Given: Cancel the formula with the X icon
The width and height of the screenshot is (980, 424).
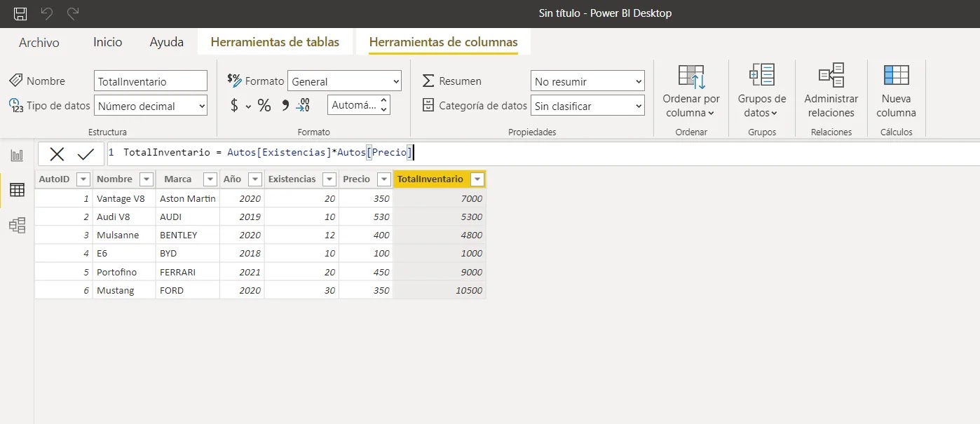Looking at the screenshot, I should [57, 154].
